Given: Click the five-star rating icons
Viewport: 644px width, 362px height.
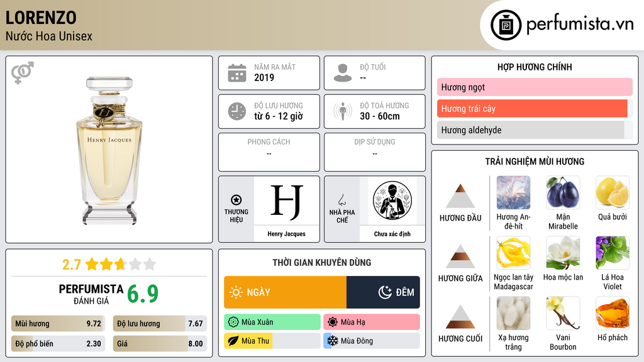Looking at the screenshot, I should [121, 264].
